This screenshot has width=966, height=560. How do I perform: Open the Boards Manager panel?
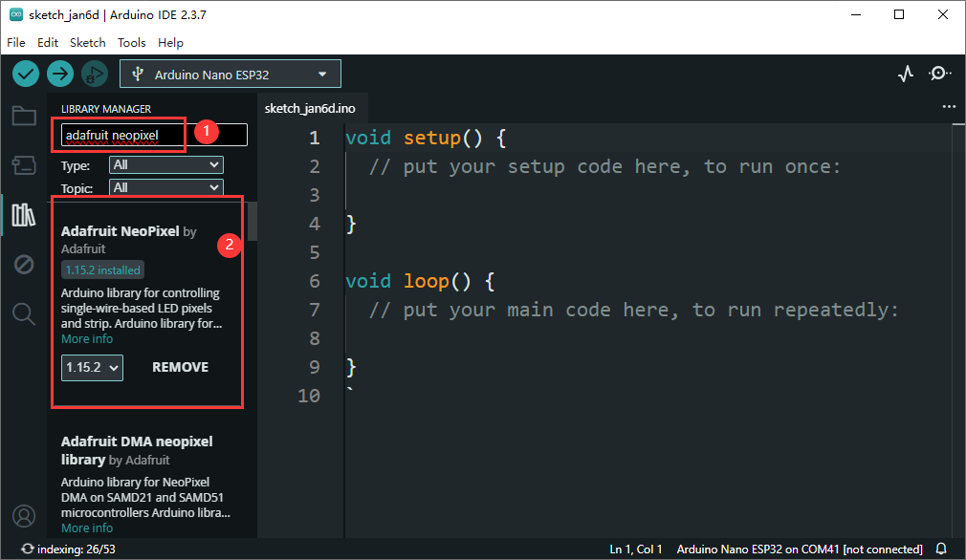tap(24, 165)
